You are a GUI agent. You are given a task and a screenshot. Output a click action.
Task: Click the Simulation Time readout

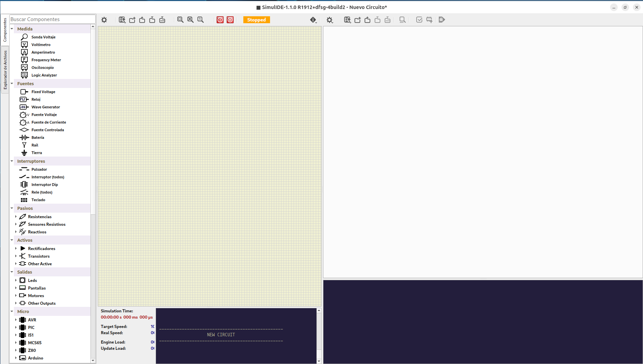(x=127, y=317)
